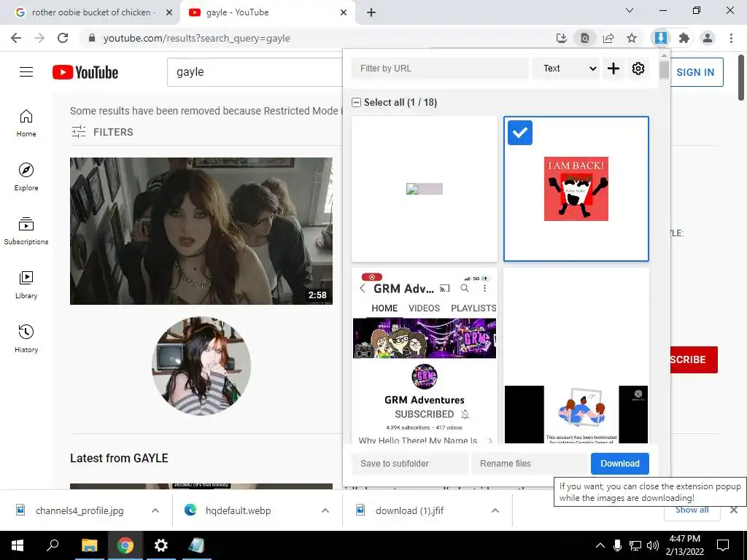Expand download (1).jfif options
747x560 pixels.
coord(495,510)
